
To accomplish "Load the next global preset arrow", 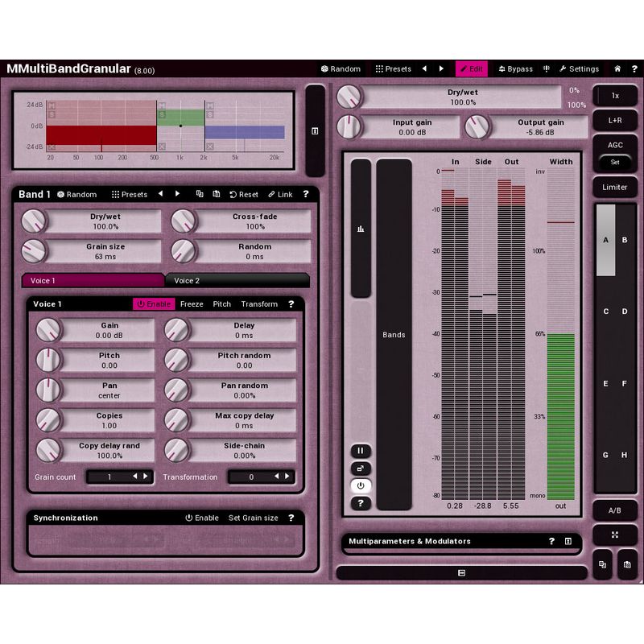I will [441, 68].
